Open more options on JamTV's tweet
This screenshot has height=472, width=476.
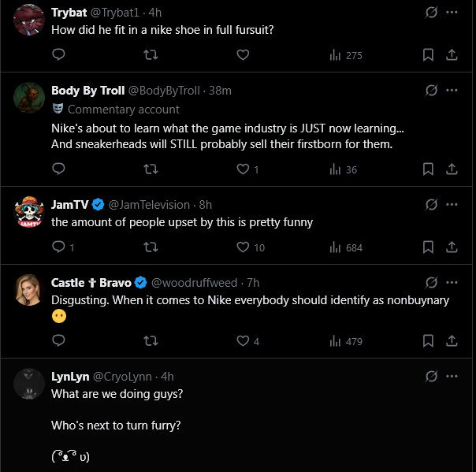click(x=452, y=204)
